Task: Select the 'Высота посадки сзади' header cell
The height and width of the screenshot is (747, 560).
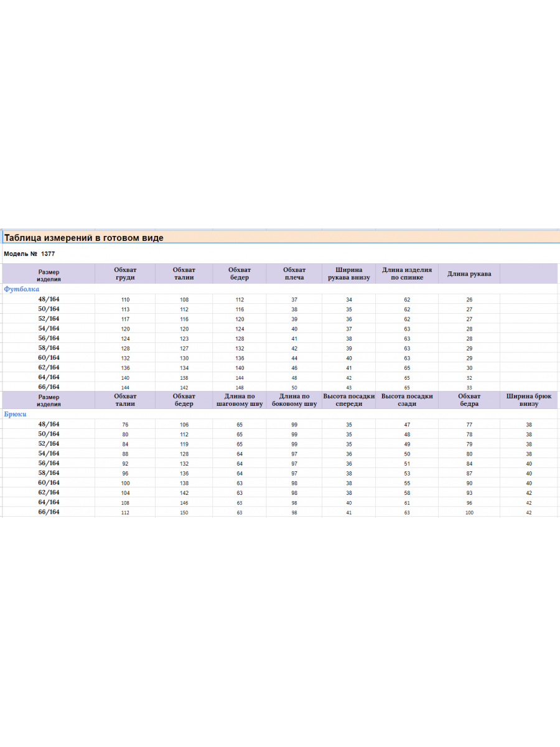Action: pyautogui.click(x=407, y=400)
